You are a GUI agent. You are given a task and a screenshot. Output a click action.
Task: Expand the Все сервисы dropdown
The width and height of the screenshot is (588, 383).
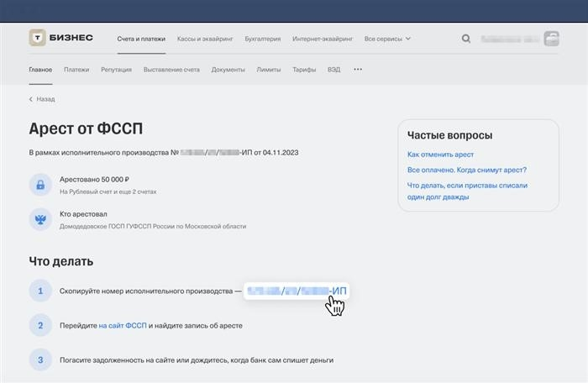pyautogui.click(x=387, y=39)
